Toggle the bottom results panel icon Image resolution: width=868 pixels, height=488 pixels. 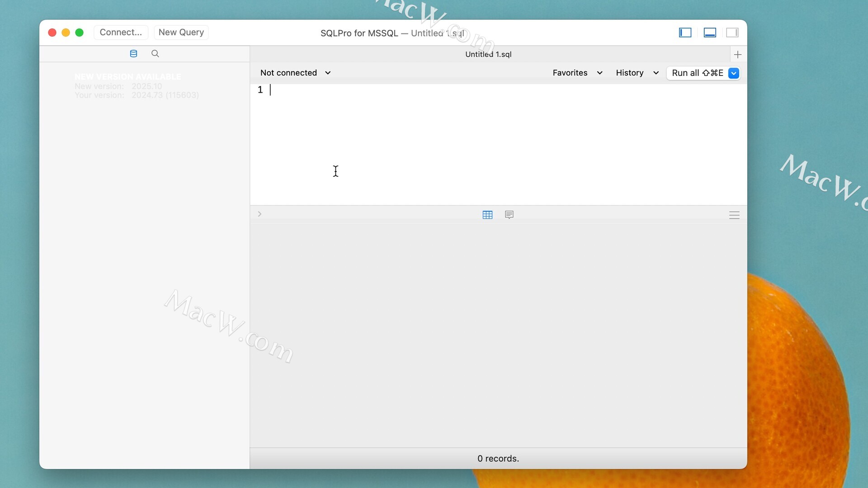(710, 33)
